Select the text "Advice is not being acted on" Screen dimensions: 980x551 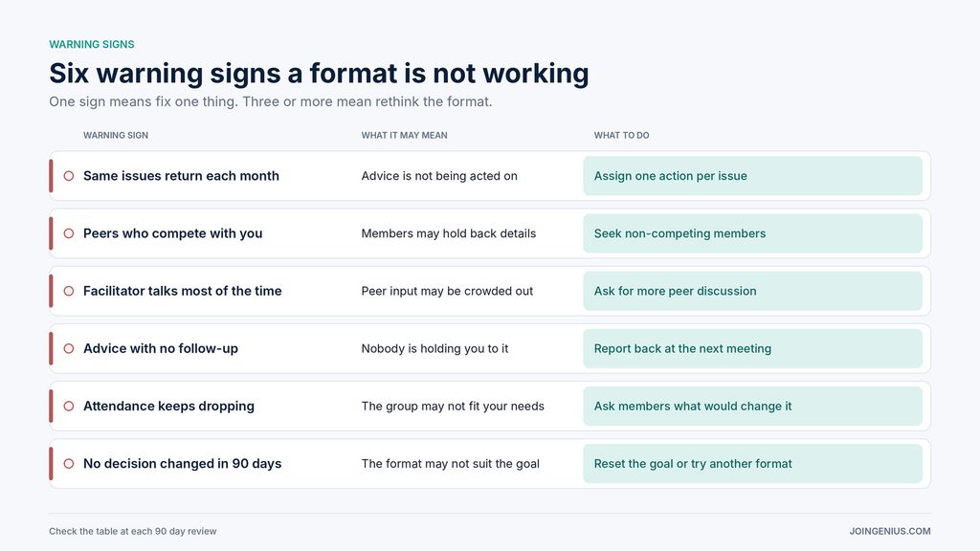pyautogui.click(x=439, y=176)
